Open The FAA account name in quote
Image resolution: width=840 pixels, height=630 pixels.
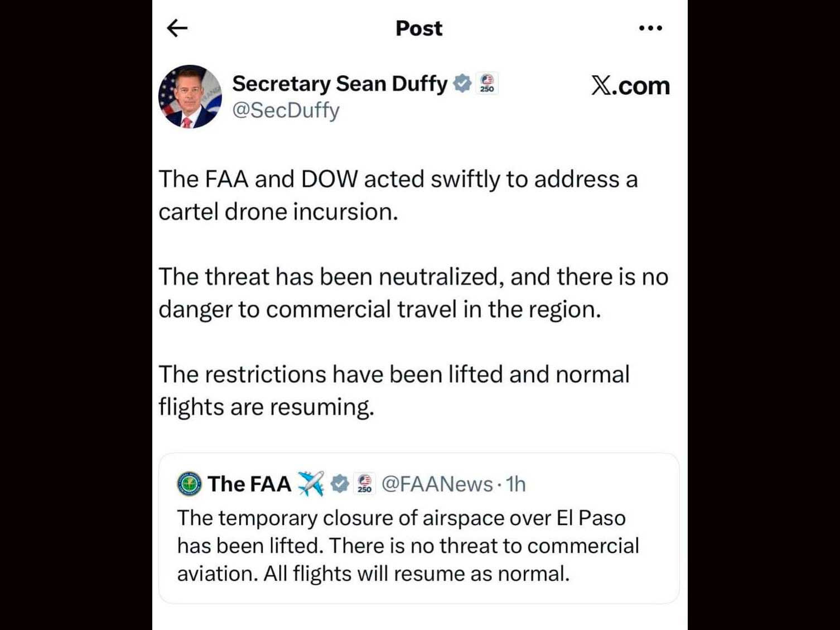click(x=249, y=484)
